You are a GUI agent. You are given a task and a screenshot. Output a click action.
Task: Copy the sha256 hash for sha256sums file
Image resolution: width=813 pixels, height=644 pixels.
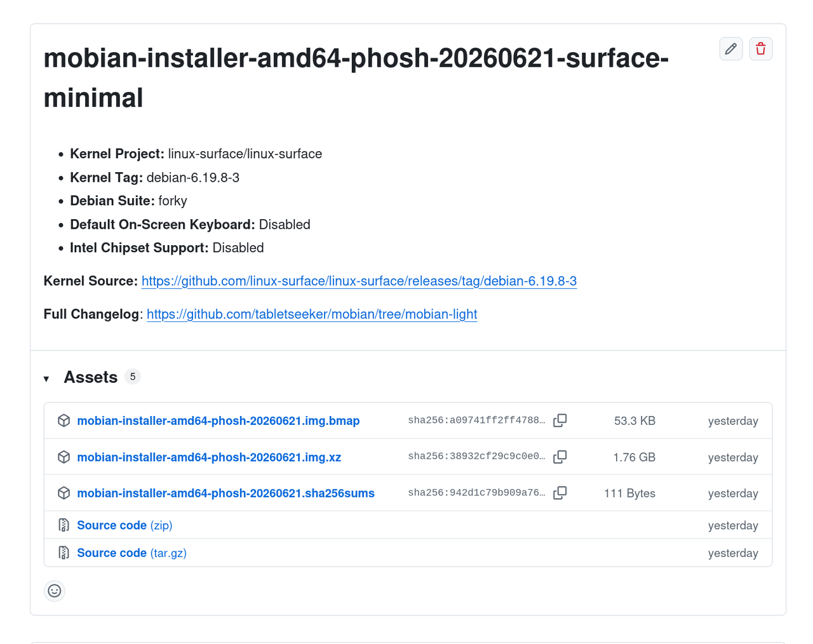click(x=560, y=493)
